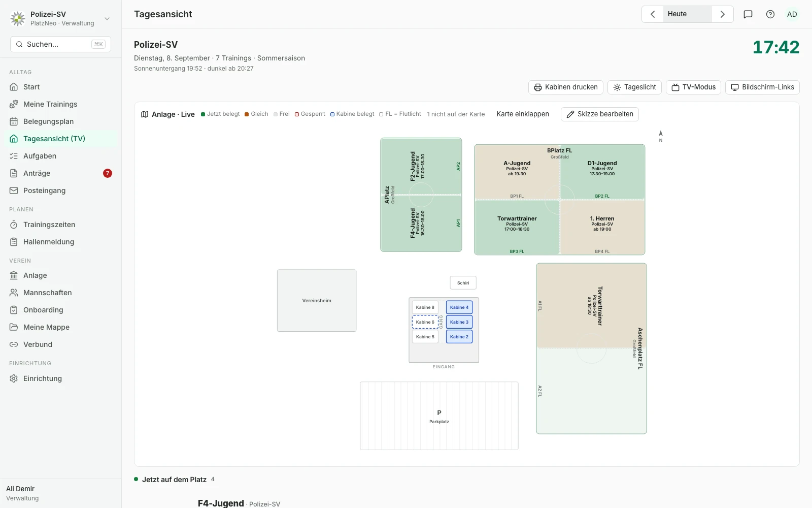Open Trainingszeiten in sidebar
The width and height of the screenshot is (812, 508).
click(61, 225)
